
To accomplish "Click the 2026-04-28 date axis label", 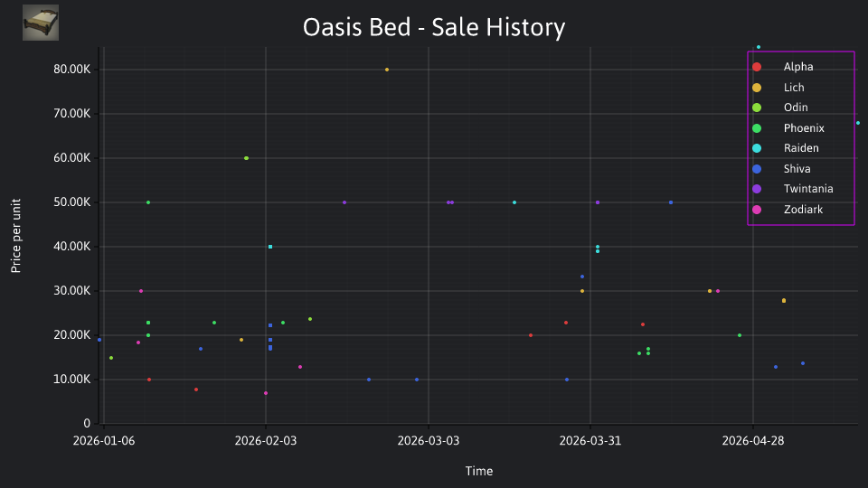I will 753,441.
